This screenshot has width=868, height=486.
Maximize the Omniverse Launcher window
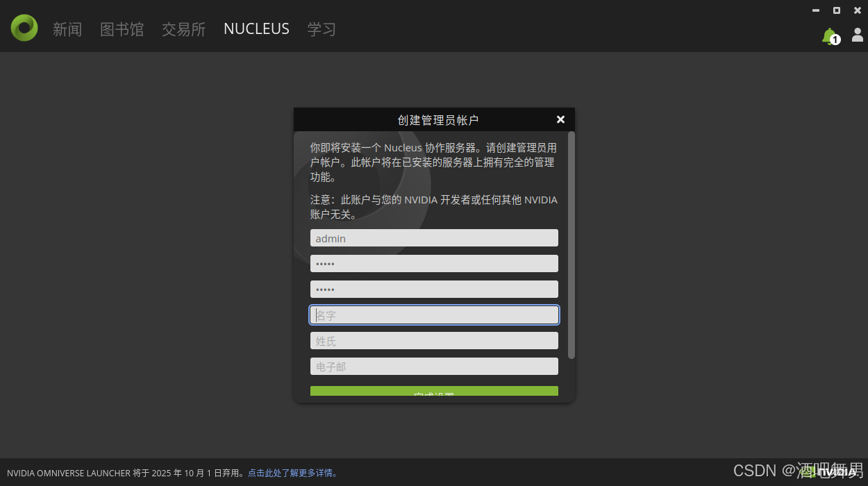[x=837, y=10]
